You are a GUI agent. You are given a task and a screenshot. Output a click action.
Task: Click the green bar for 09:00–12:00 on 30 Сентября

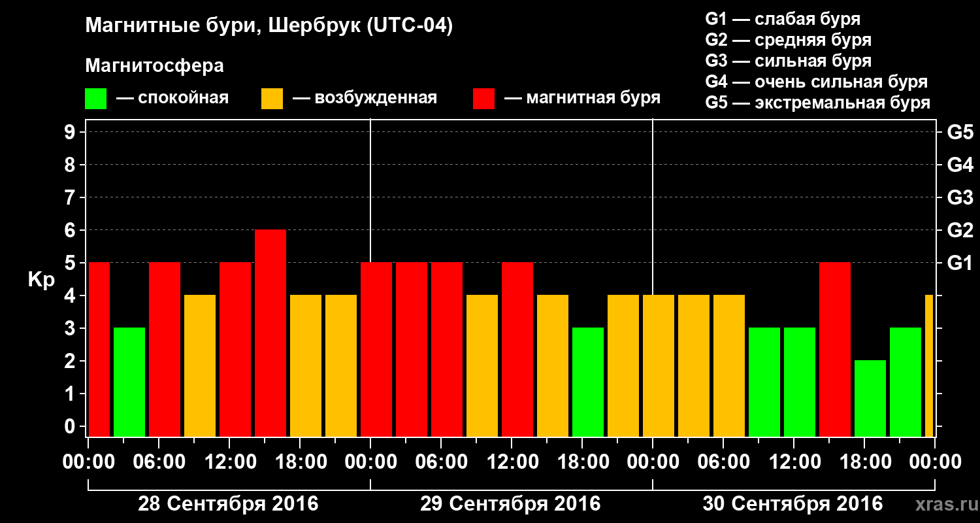point(764,382)
